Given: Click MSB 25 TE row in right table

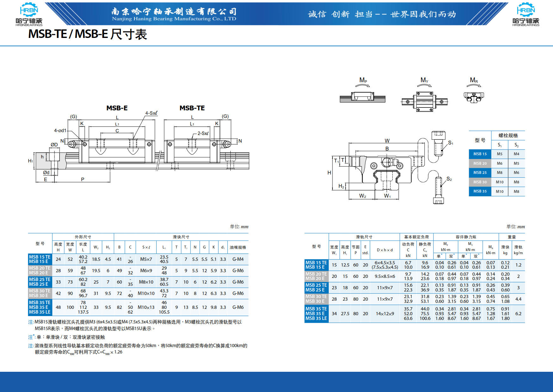Looking at the screenshot, I should click(x=316, y=285).
